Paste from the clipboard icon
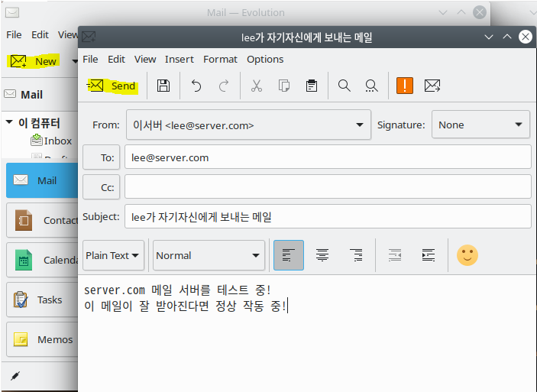Screen dimensions: 537x392 pyautogui.click(x=312, y=86)
